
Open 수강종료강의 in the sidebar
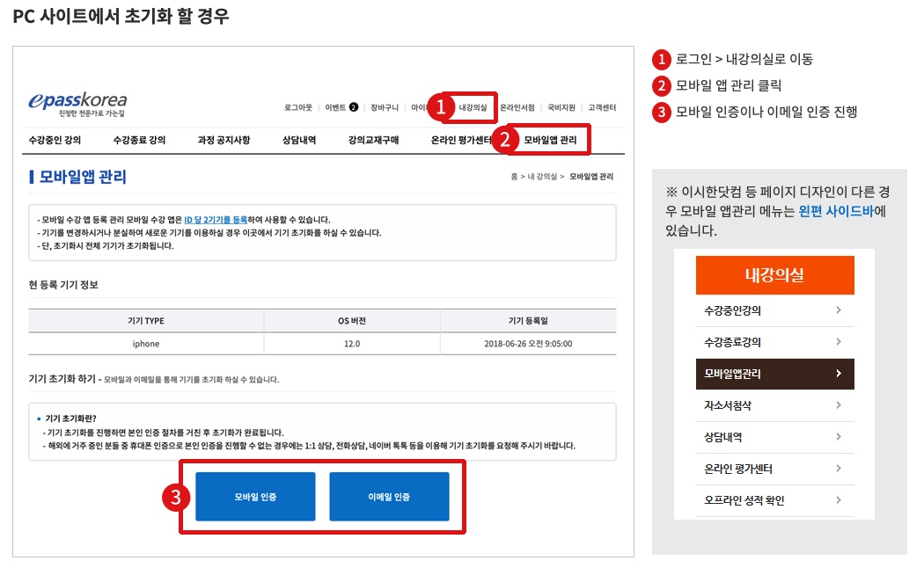point(775,343)
